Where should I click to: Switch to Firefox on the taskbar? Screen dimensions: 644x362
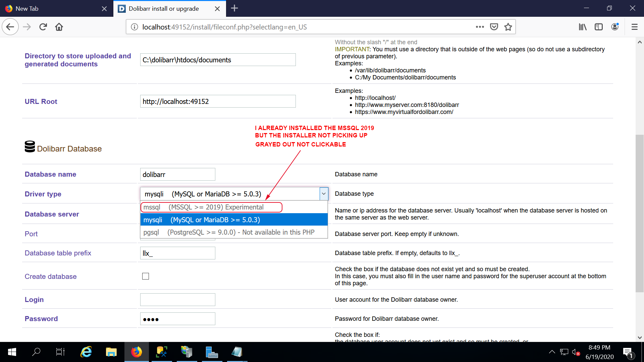[x=137, y=352]
